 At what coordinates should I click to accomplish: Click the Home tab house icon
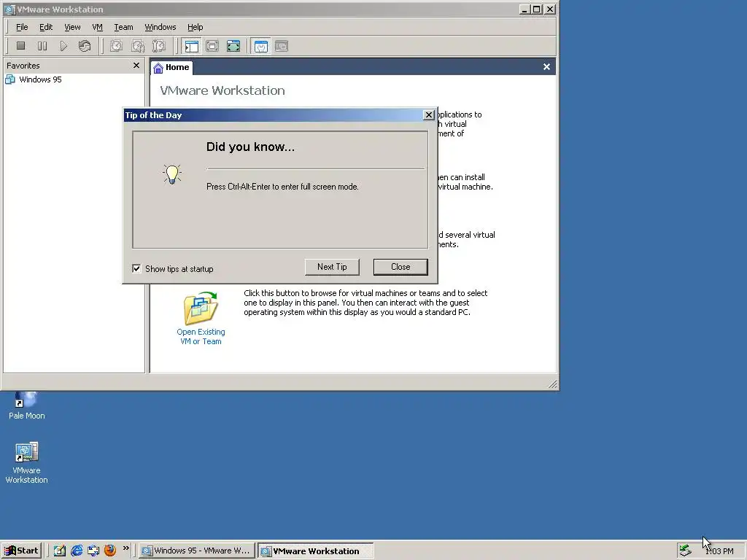158,68
